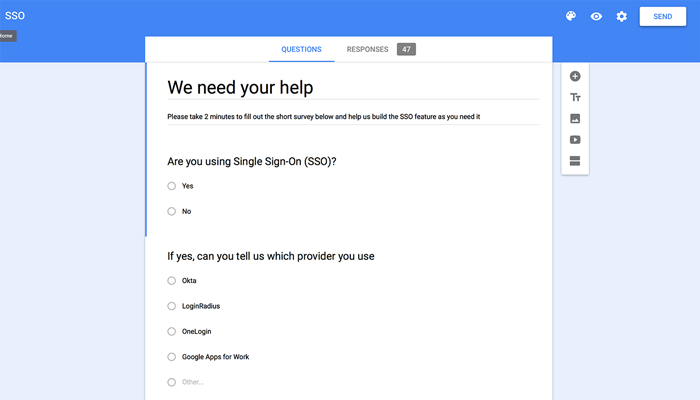Add title and description block
The image size is (700, 400).
575,97
